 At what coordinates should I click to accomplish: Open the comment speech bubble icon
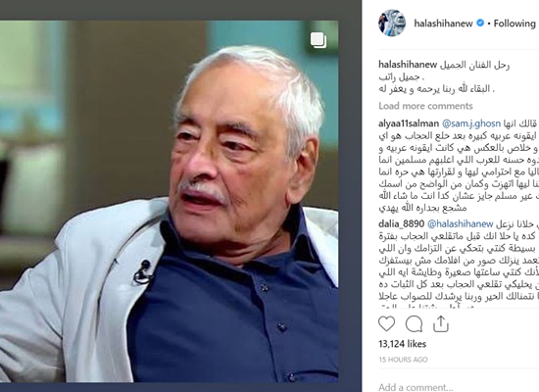(x=414, y=324)
